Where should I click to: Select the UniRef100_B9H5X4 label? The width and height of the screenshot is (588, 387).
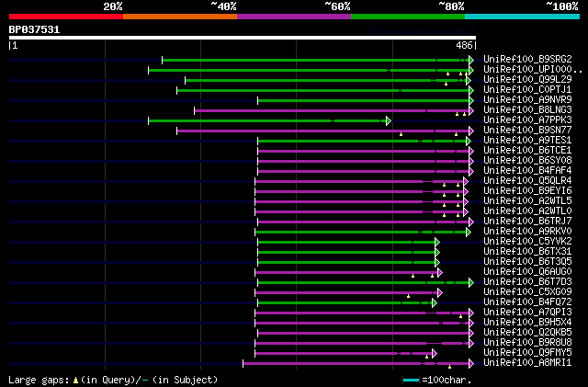527,323
